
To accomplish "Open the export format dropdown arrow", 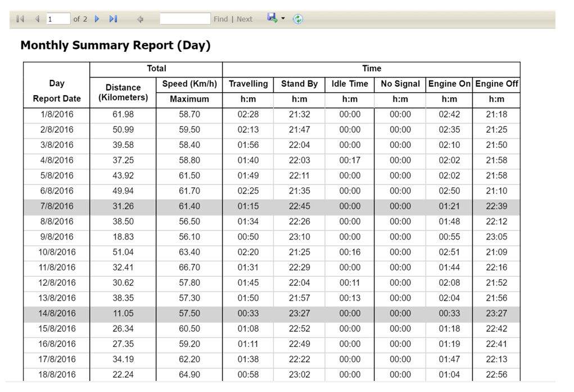I will (283, 19).
